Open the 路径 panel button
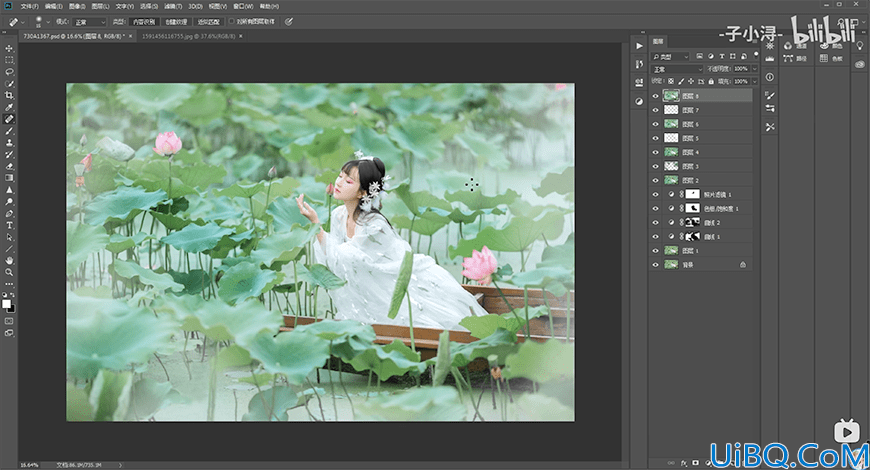Viewport: 870px width, 470px height. (x=795, y=58)
